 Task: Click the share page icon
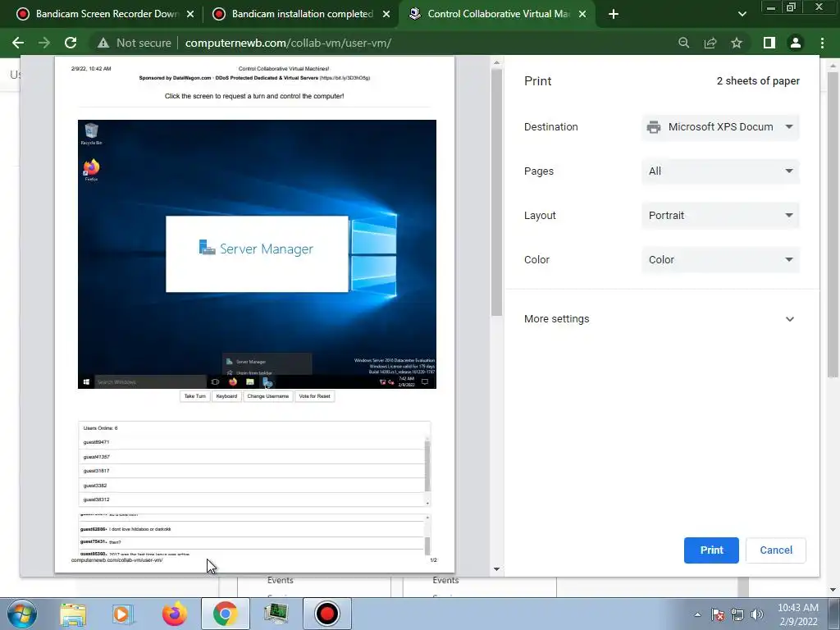click(710, 43)
